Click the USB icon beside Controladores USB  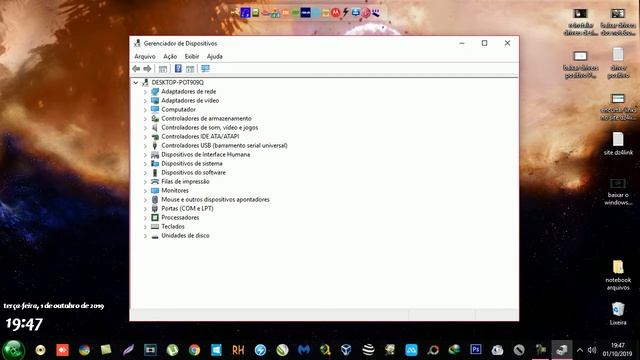coord(155,145)
